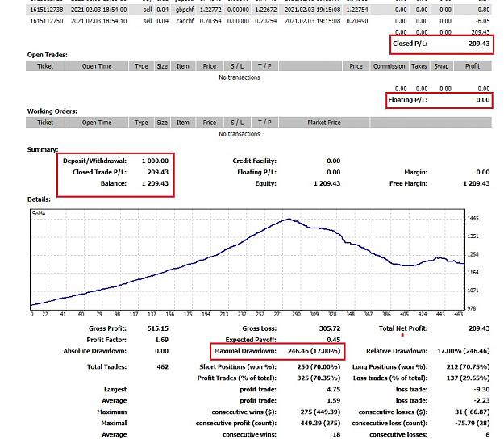504x439 pixels.
Task: Click open time 2021.02.03 18:54:00
Action: [98, 10]
